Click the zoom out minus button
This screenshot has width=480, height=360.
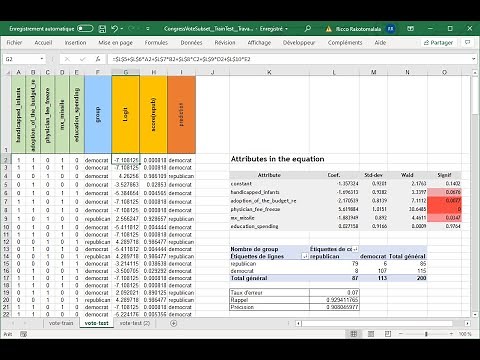click(x=401, y=334)
